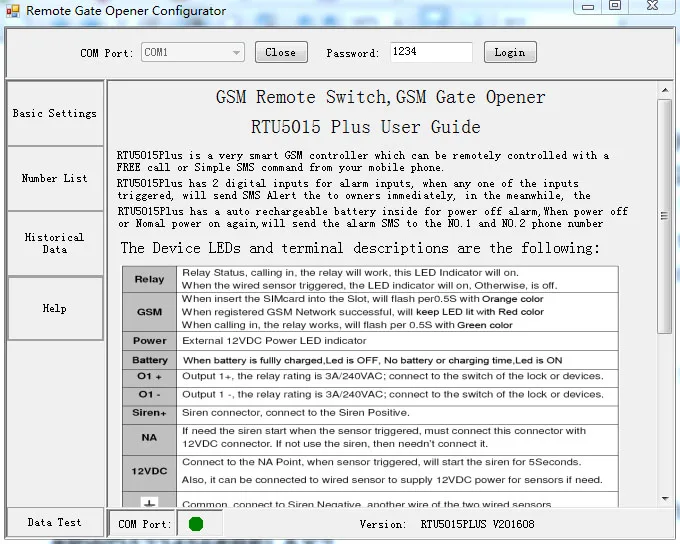The height and width of the screenshot is (544, 680).
Task: Click the O1 - row label
Action: pos(149,395)
